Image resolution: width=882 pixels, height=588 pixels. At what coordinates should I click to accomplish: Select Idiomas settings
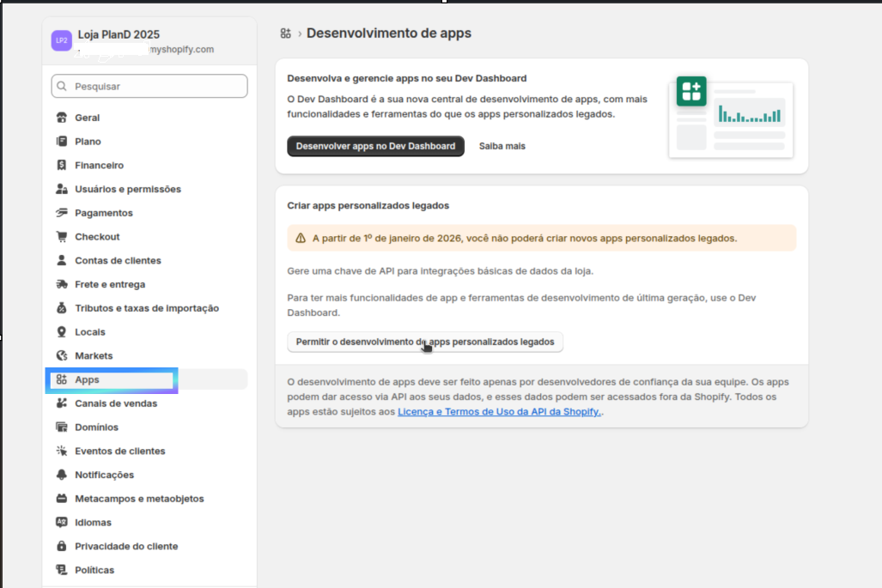(149, 522)
